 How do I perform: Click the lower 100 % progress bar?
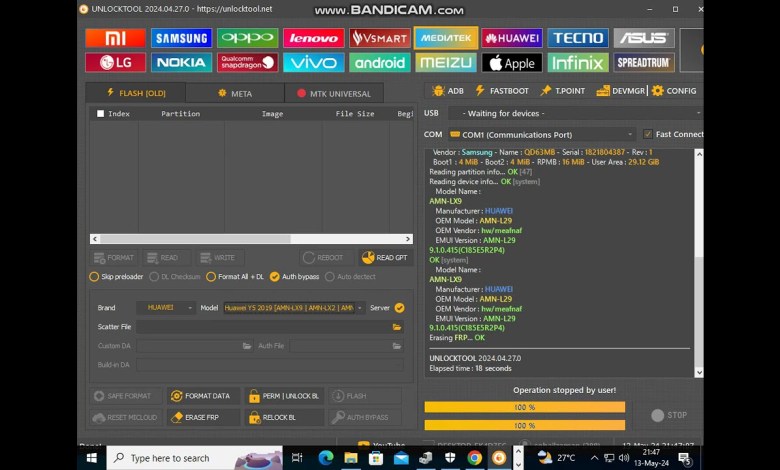tap(524, 425)
